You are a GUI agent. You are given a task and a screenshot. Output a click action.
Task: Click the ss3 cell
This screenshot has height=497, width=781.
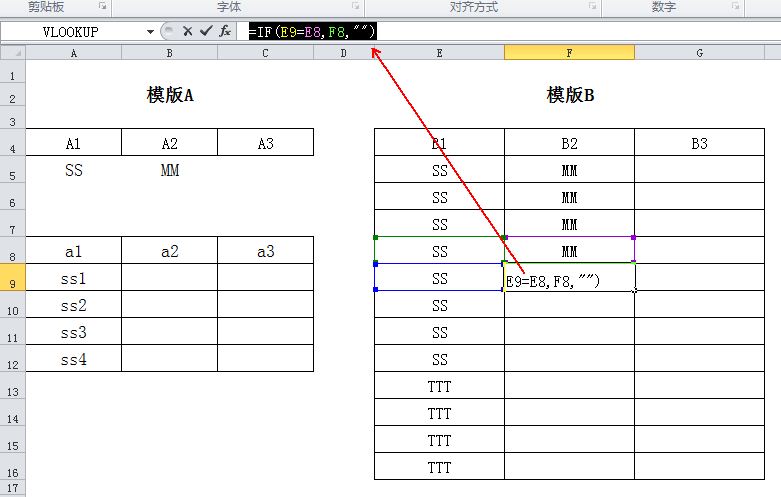click(x=74, y=331)
